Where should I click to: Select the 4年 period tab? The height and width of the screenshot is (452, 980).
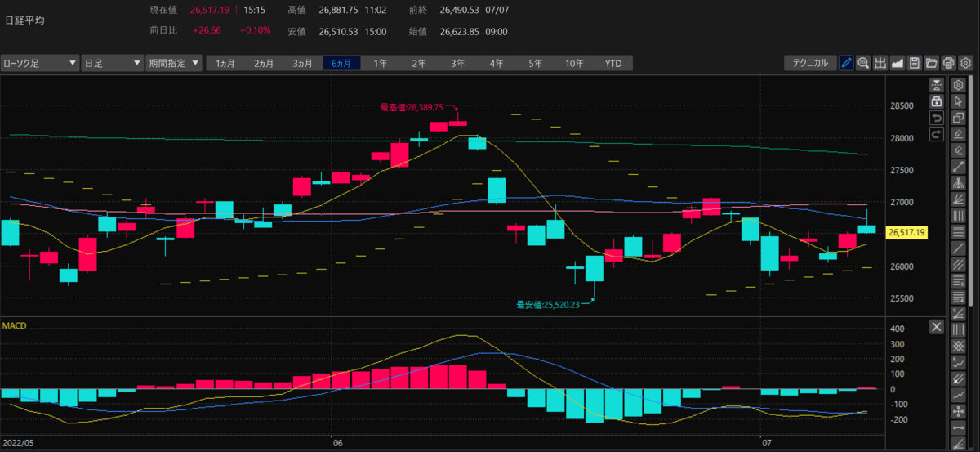[497, 63]
